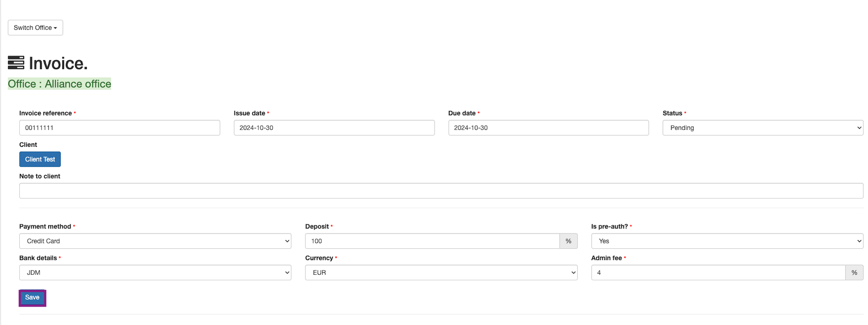Expand the Bank details JDM dropdown
Image resolution: width=868 pixels, height=325 pixels.
[x=155, y=273]
